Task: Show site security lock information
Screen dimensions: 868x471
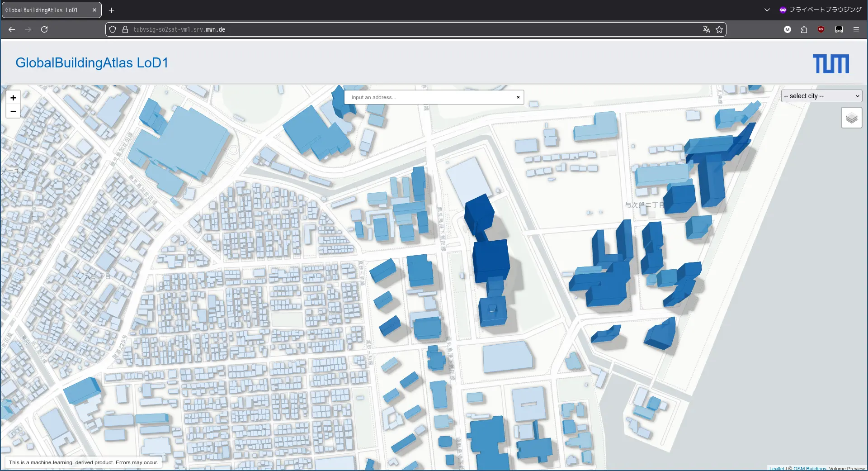Action: click(125, 29)
